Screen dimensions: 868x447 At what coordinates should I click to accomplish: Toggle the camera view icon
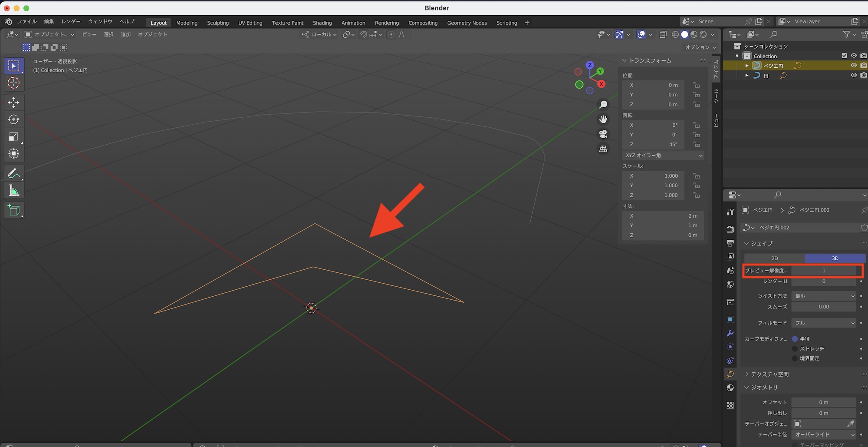point(603,134)
